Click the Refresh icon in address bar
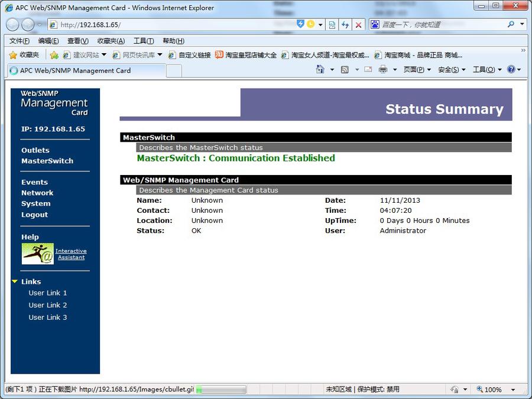Viewport: 532px width, 399px height. (x=345, y=25)
